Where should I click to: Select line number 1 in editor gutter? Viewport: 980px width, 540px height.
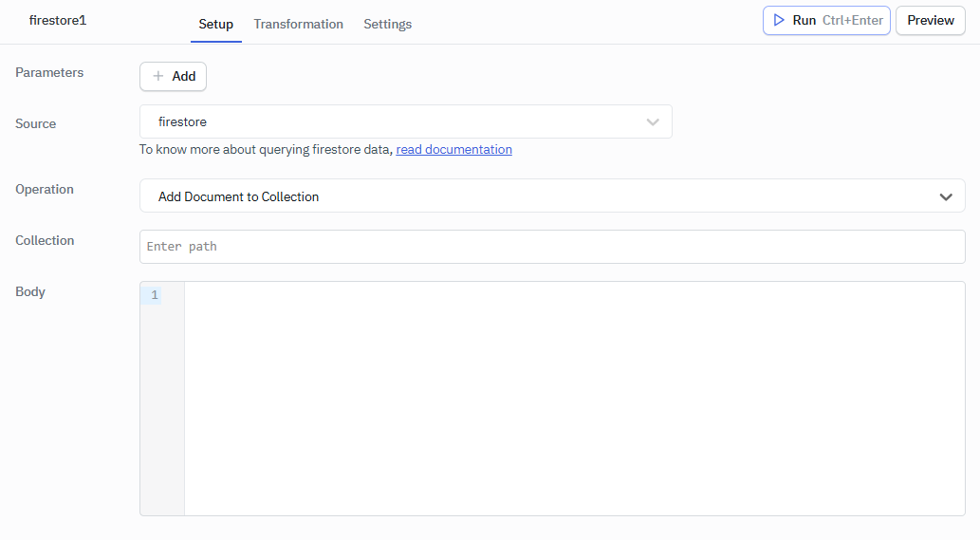click(x=154, y=295)
